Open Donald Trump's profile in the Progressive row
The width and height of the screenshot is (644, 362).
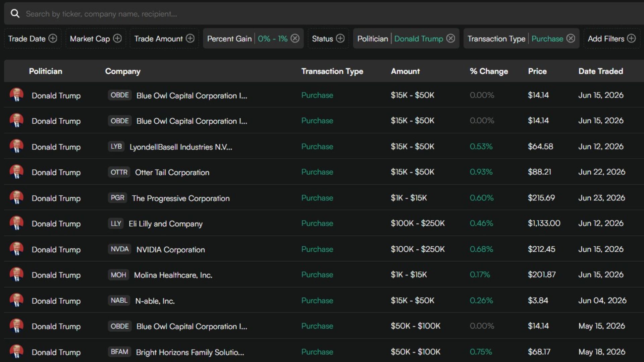tap(56, 198)
